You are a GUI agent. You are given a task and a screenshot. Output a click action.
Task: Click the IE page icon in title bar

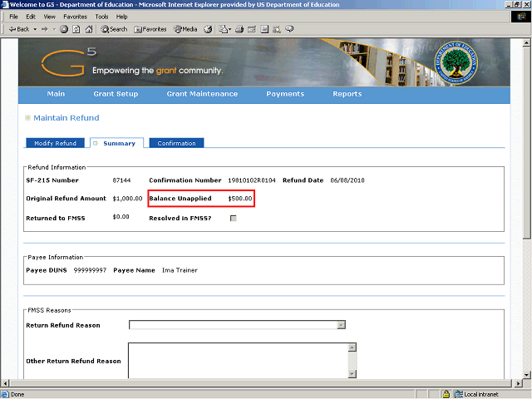[x=5, y=4]
